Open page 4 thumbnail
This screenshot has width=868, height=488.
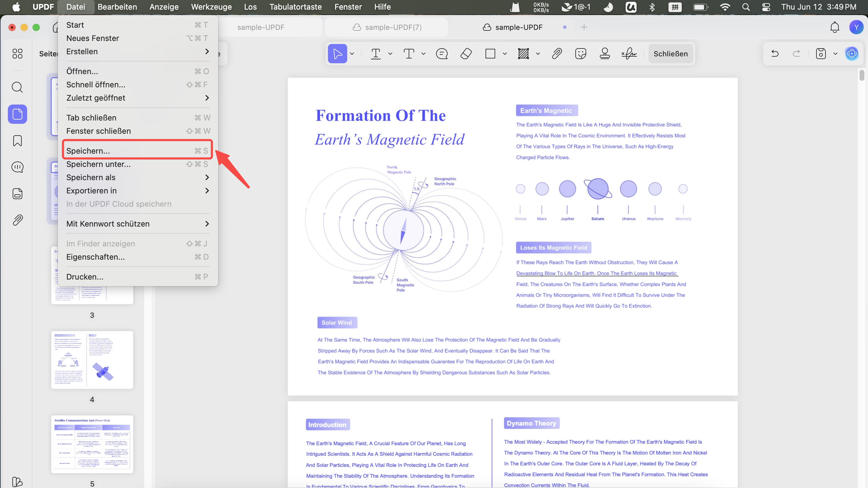tap(92, 360)
